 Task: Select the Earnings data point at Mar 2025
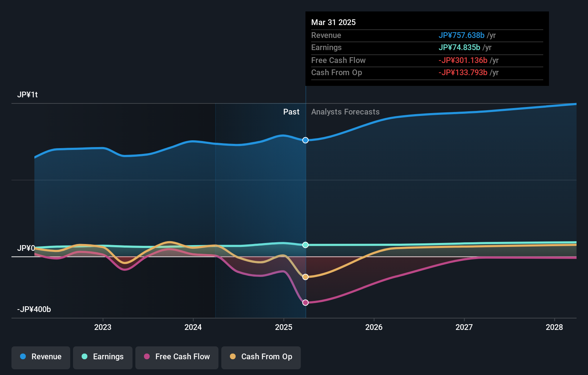coord(305,245)
